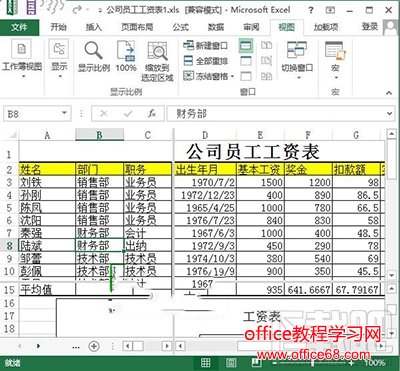Collapse the ribbon with the caret
Viewport: 400px width, 371px height.
click(389, 93)
